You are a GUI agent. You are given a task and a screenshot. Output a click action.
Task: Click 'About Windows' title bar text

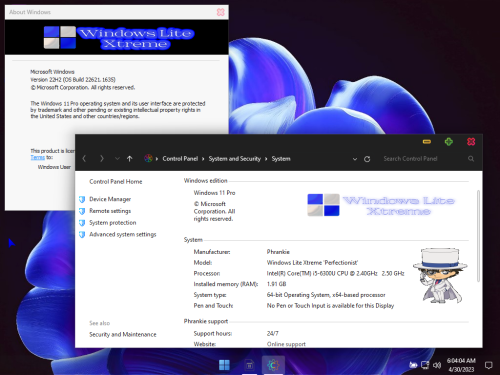click(30, 12)
